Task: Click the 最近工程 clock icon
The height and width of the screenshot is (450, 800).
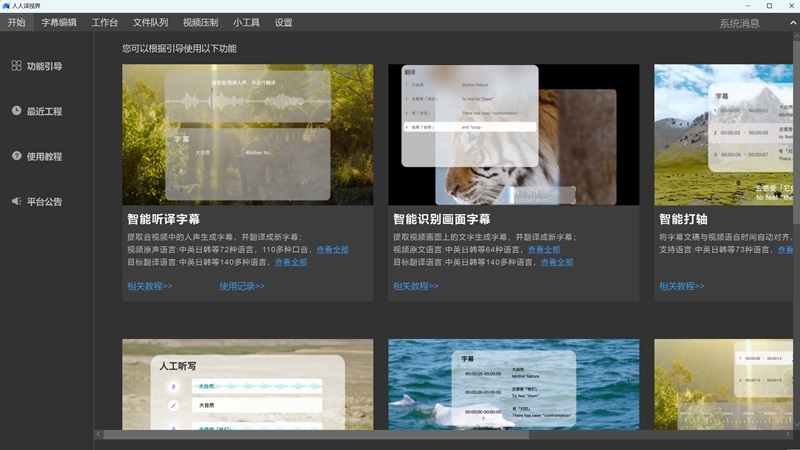Action: [16, 111]
